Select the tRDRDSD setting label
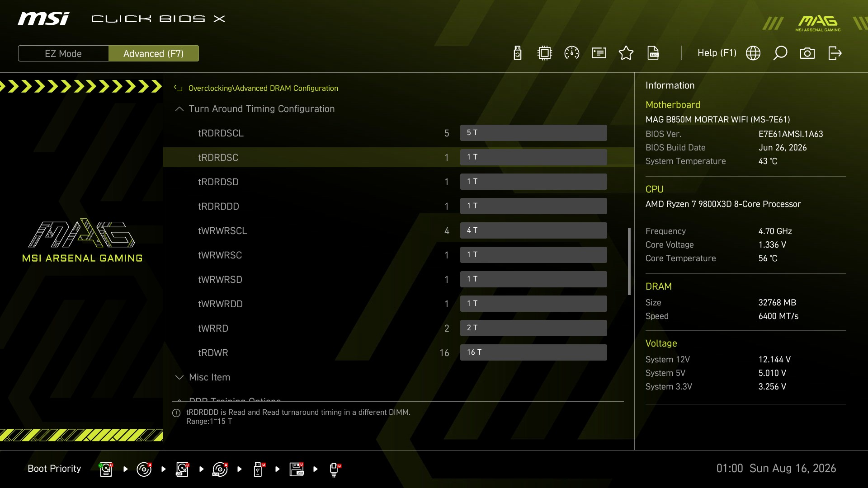Image resolution: width=868 pixels, height=488 pixels. pyautogui.click(x=218, y=182)
